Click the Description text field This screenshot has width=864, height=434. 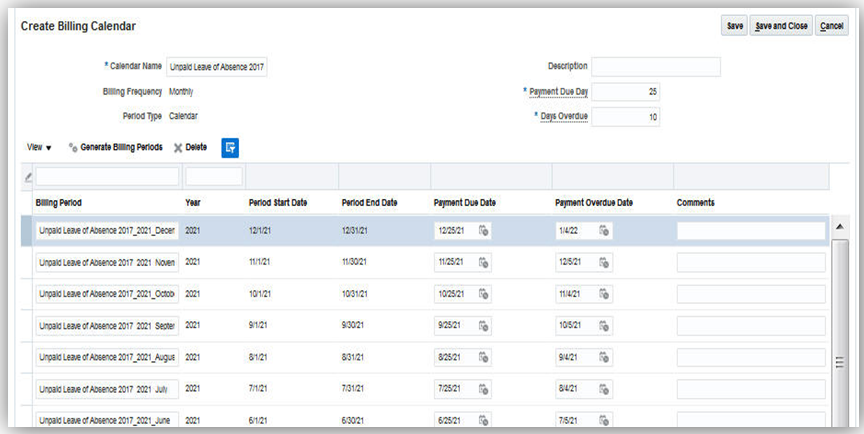tap(656, 67)
